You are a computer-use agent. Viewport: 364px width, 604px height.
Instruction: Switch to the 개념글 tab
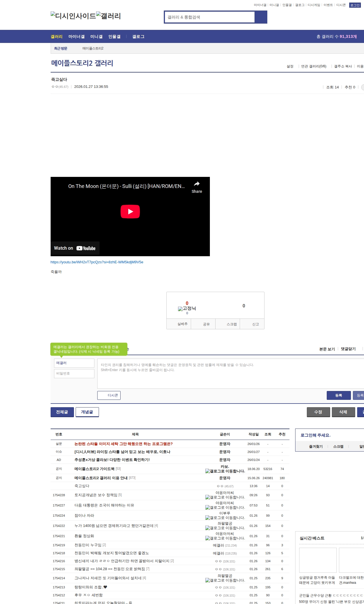click(x=87, y=412)
